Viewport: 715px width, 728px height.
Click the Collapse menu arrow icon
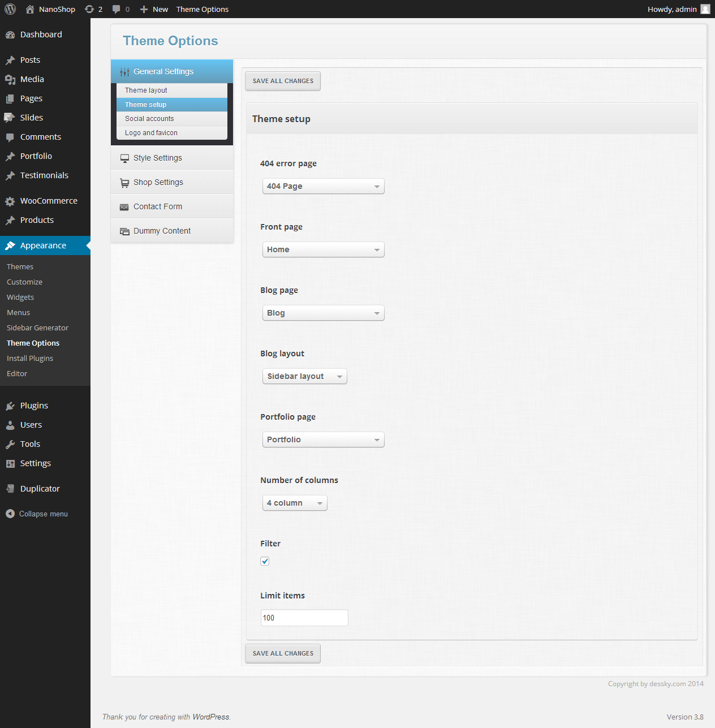coord(10,514)
